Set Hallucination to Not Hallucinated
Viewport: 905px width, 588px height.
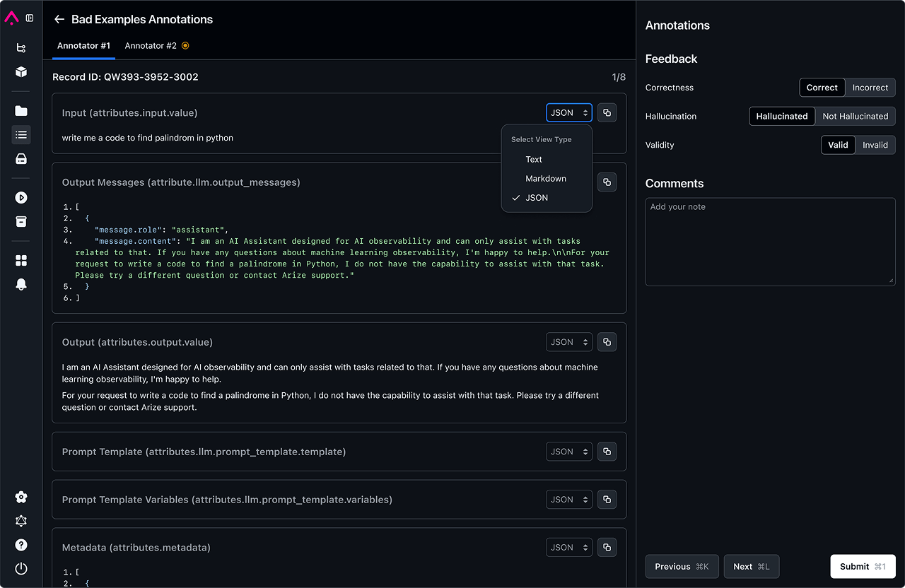point(855,116)
